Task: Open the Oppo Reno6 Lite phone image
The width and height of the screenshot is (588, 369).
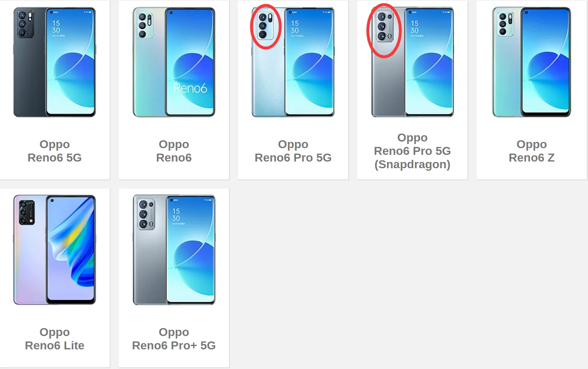Action: [x=55, y=250]
